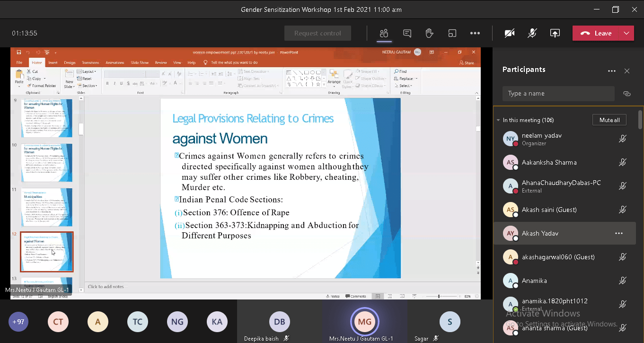Click mic icon beside AhanaChaudharyDabas-PC
The image size is (644, 343).
[623, 186]
